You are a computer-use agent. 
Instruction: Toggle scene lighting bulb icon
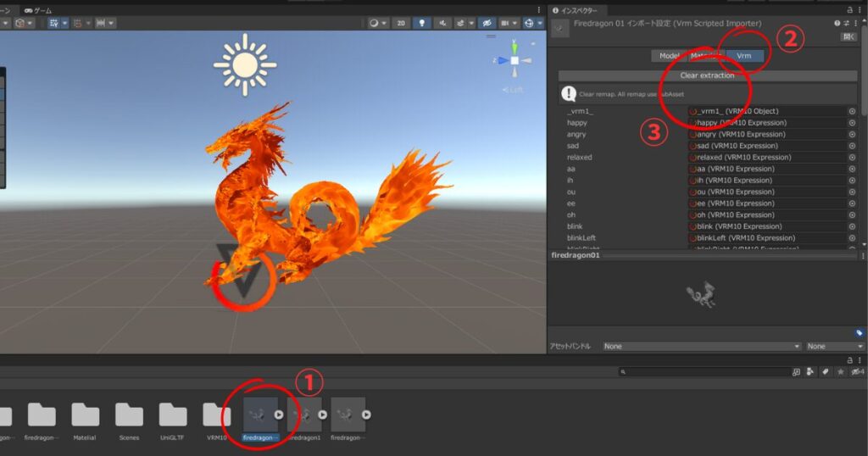(x=422, y=23)
